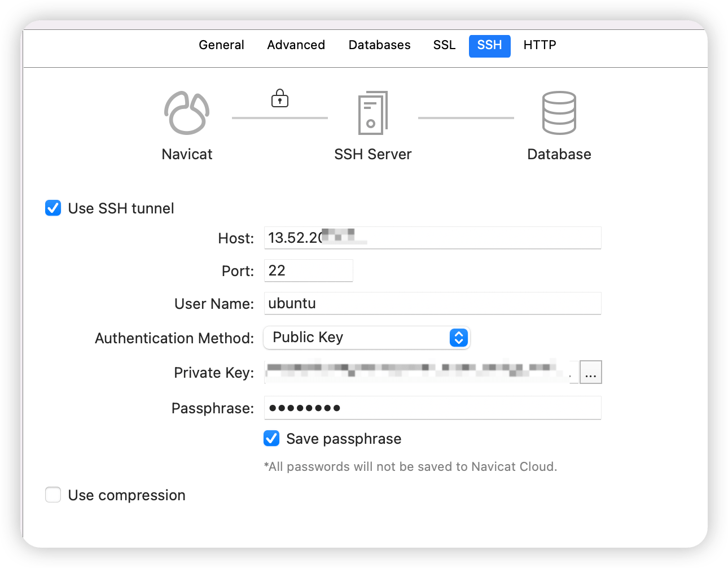The image size is (728, 568).
Task: Click the Authentication Method label
Action: [174, 338]
